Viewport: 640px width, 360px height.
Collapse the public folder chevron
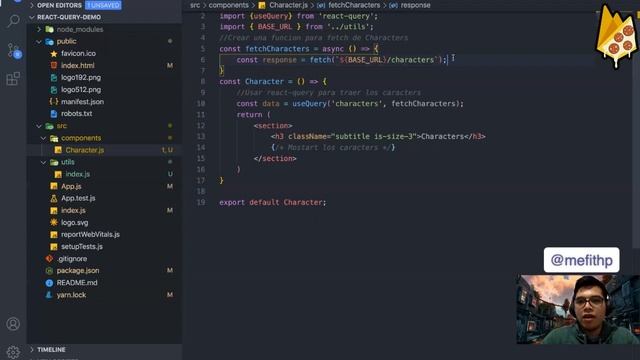coord(39,41)
